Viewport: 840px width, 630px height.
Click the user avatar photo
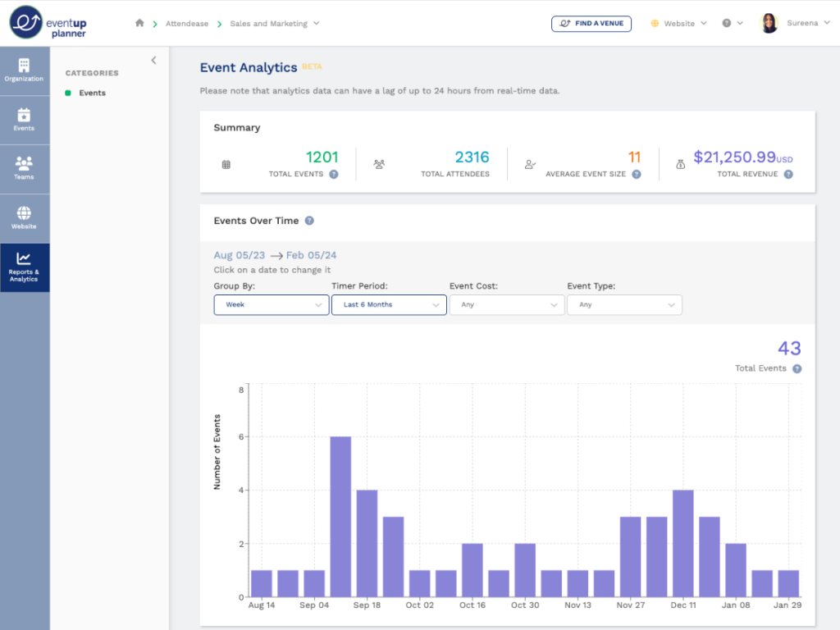(x=769, y=23)
